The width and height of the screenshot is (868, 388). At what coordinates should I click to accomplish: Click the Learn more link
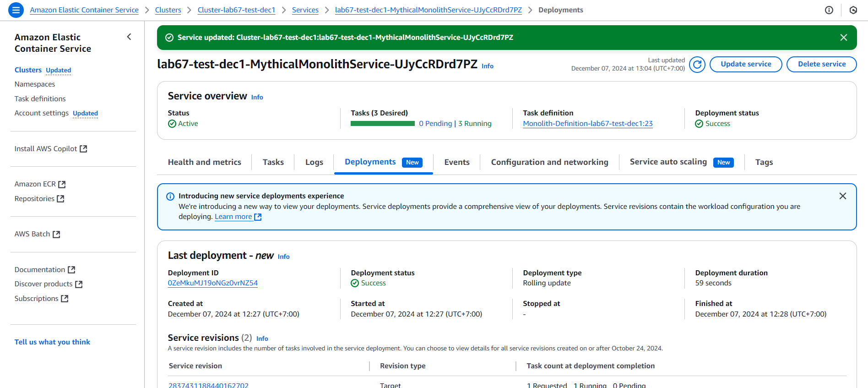(x=233, y=217)
